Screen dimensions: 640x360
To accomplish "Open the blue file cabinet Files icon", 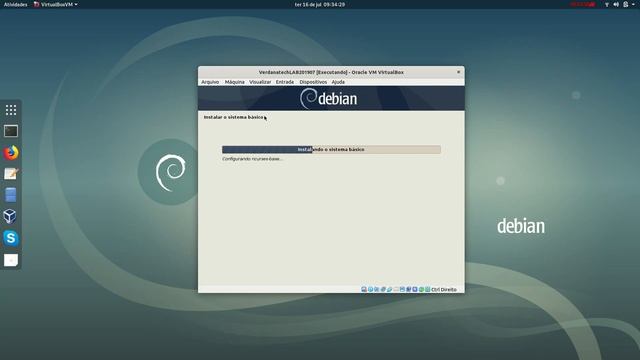I will tap(11, 195).
